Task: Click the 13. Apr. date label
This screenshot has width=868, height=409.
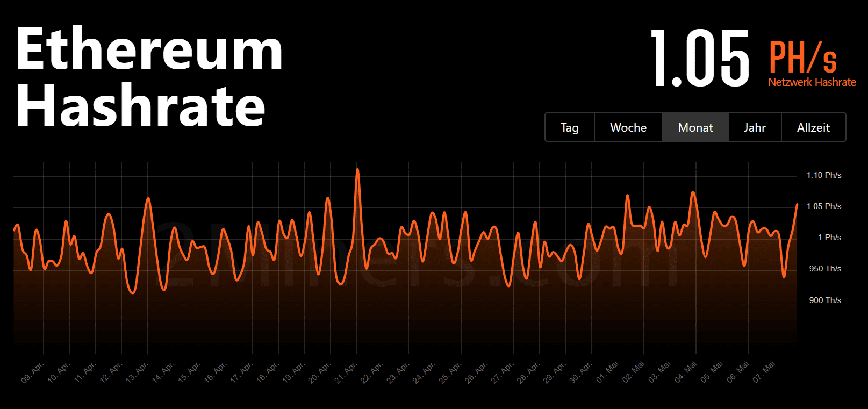Action: point(137,372)
